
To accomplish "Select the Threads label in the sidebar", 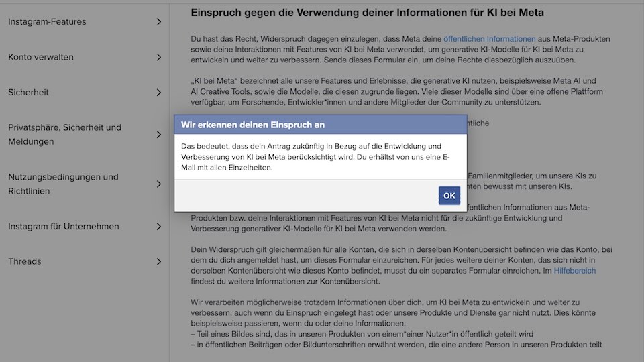I will 25,261.
